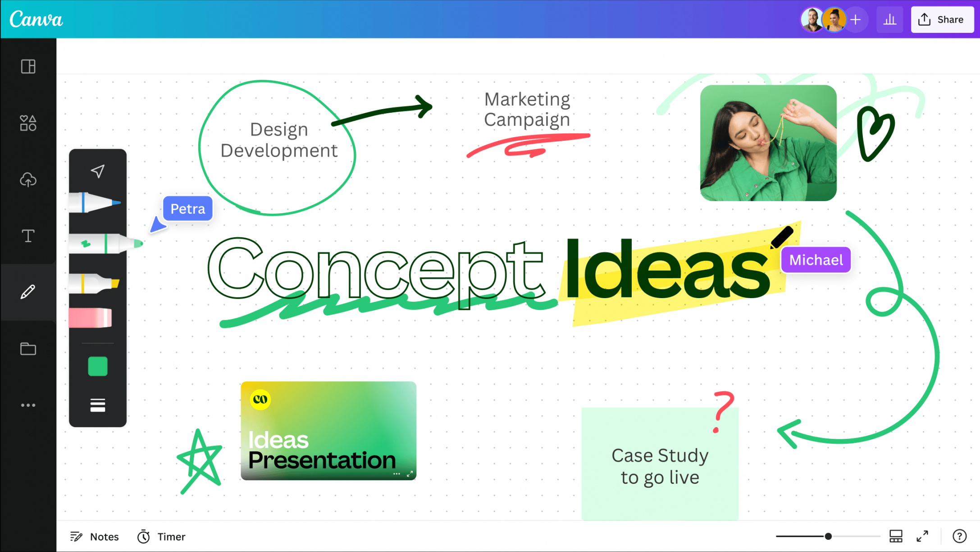Select the Arrow/Select tool

pos(98,170)
